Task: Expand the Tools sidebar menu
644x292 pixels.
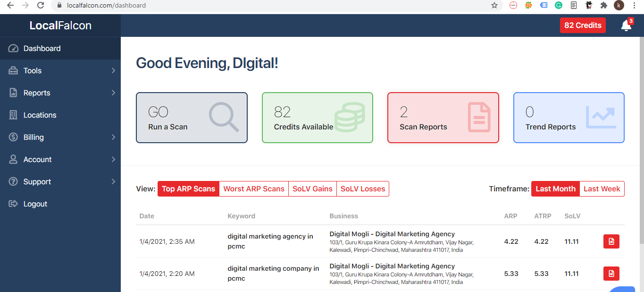Action: tap(33, 70)
